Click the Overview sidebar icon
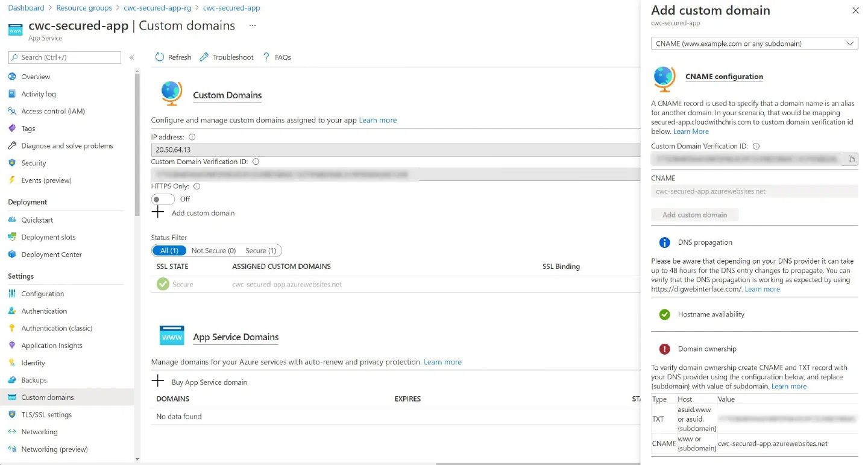 [x=12, y=77]
